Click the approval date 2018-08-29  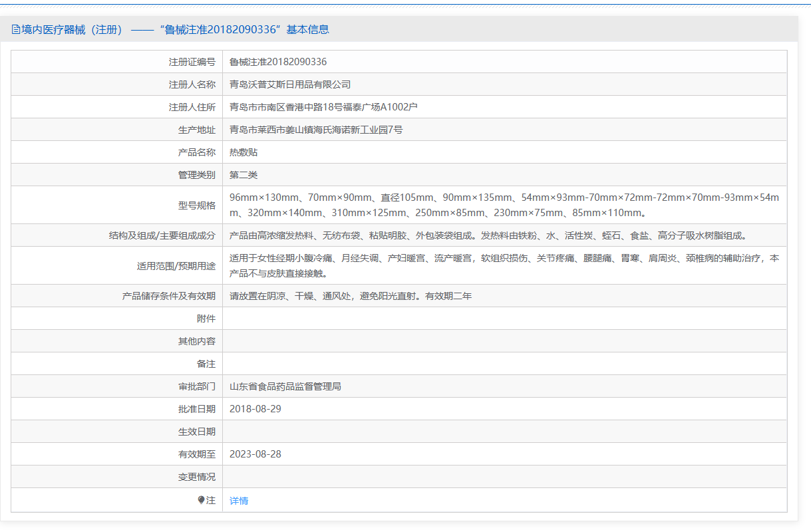(255, 409)
